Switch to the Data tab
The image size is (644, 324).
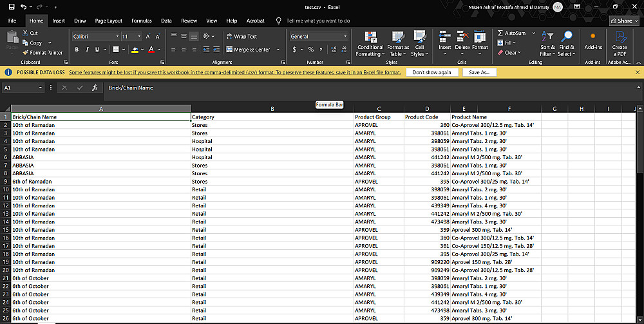(x=166, y=21)
